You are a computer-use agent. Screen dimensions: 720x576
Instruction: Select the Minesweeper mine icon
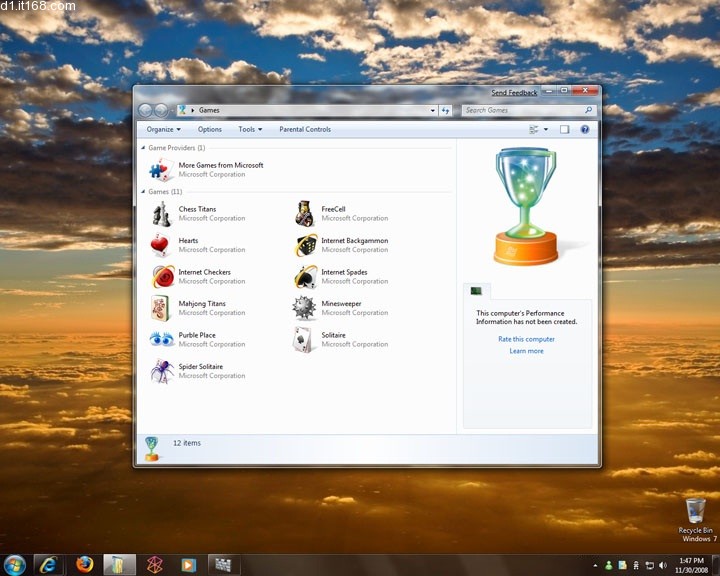click(x=304, y=307)
